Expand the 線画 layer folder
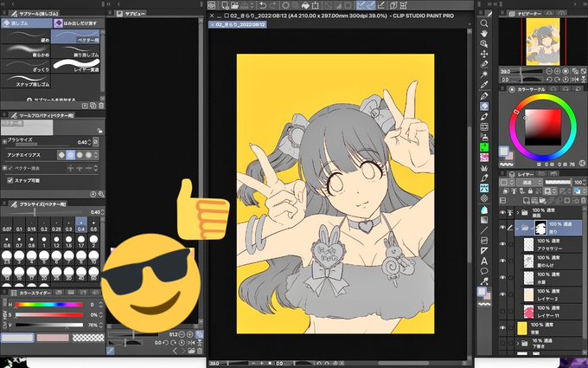 tap(518, 212)
